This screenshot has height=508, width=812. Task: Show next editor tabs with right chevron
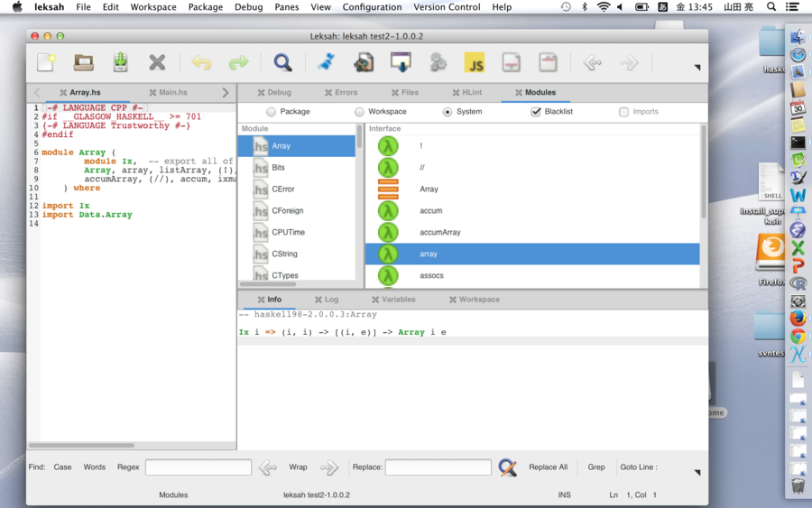226,92
